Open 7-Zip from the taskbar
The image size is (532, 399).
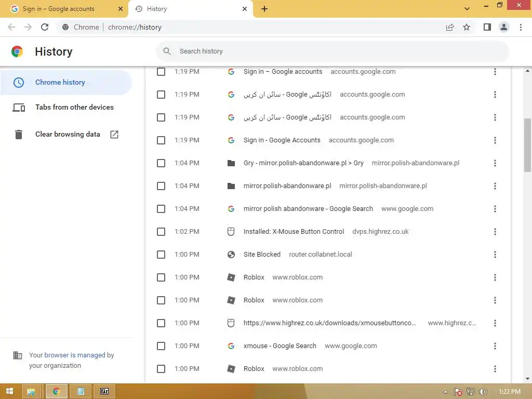(x=104, y=392)
